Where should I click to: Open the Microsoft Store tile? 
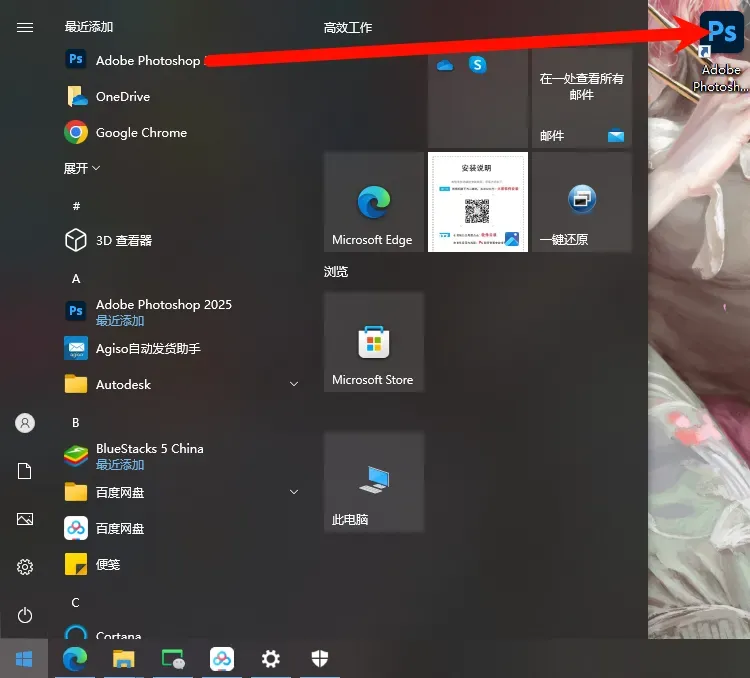click(x=374, y=342)
